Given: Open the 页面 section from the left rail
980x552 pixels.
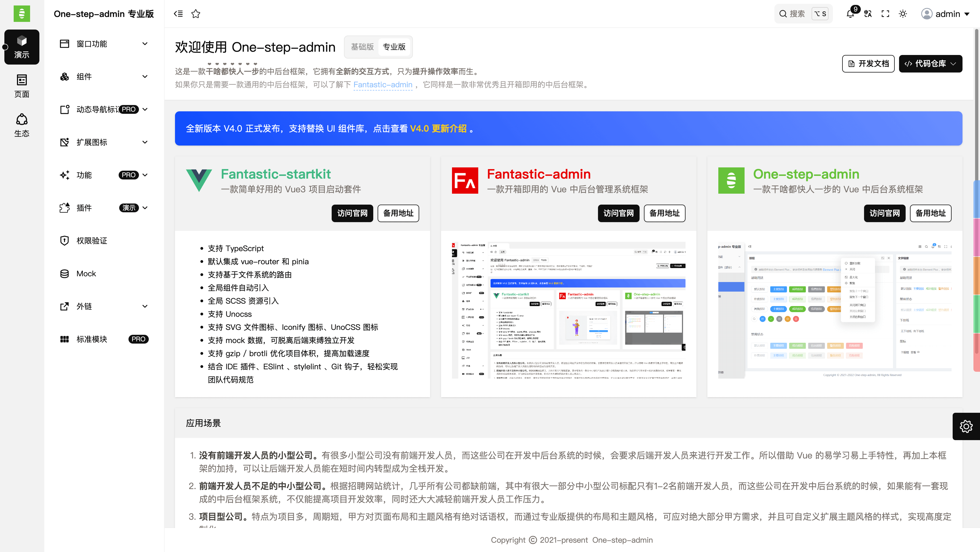Looking at the screenshot, I should (22, 86).
